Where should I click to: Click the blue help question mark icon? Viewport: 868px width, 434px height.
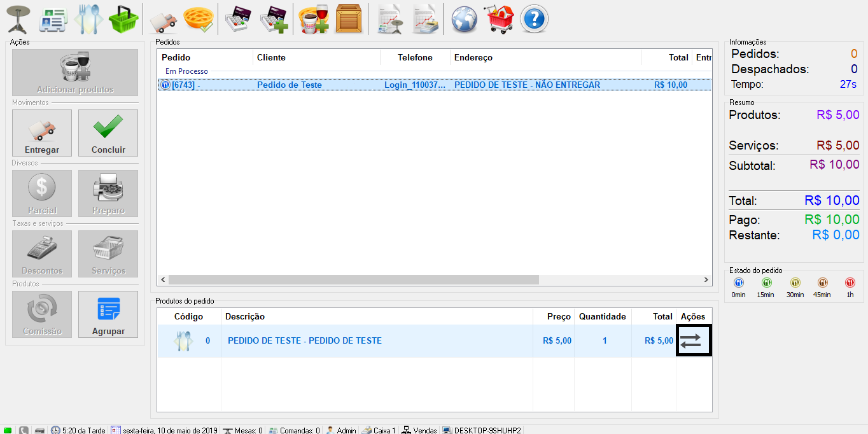(x=535, y=19)
